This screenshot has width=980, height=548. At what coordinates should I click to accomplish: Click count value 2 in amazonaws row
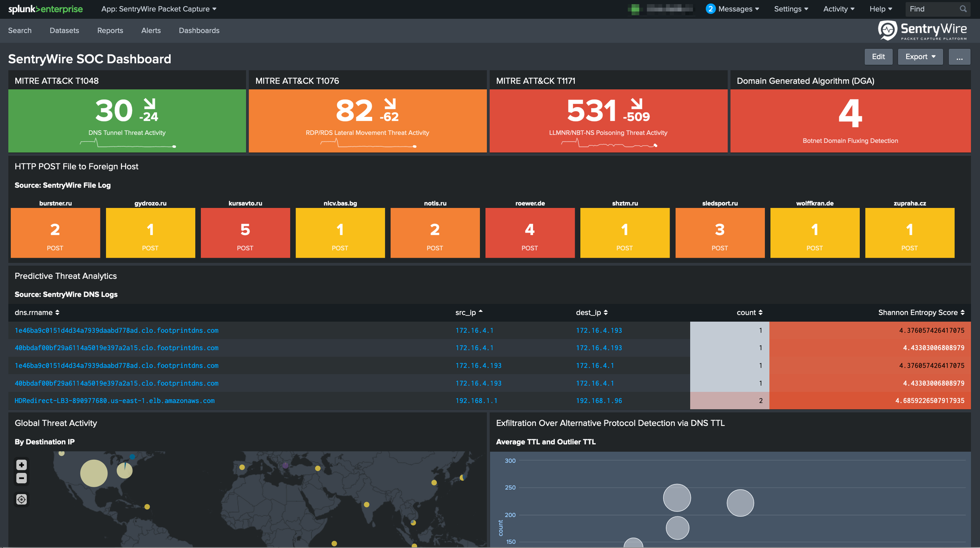tap(730, 401)
